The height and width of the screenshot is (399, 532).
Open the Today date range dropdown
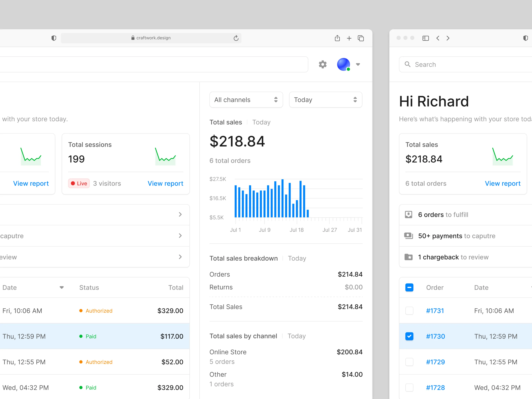pyautogui.click(x=325, y=100)
